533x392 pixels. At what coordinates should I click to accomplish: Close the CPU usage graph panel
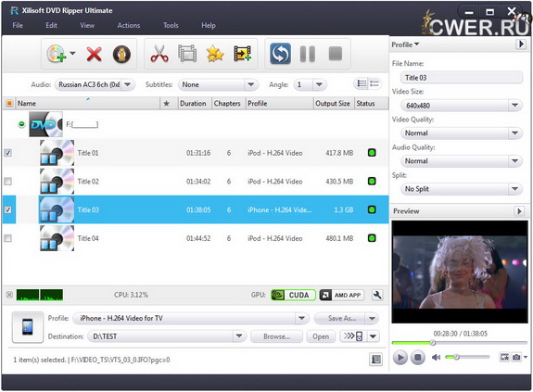point(9,295)
